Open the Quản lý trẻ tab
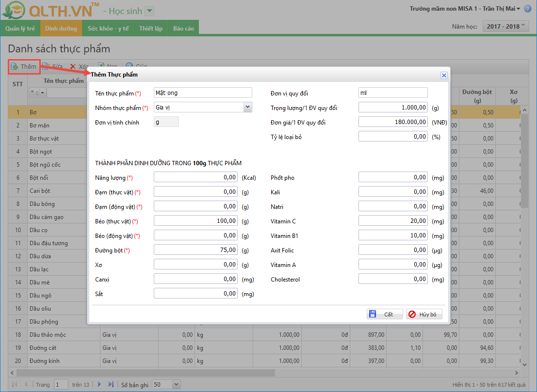The image size is (537, 392). coord(20,29)
